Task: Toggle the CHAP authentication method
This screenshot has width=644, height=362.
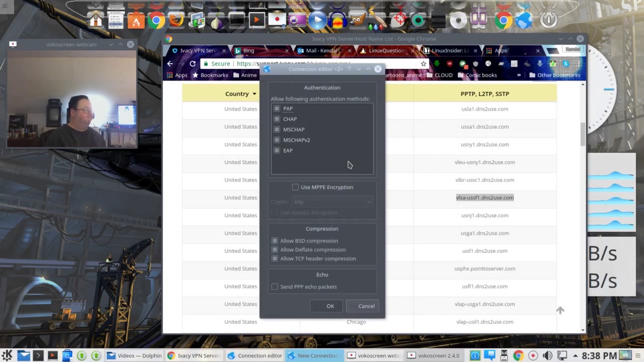Action: pyautogui.click(x=277, y=119)
